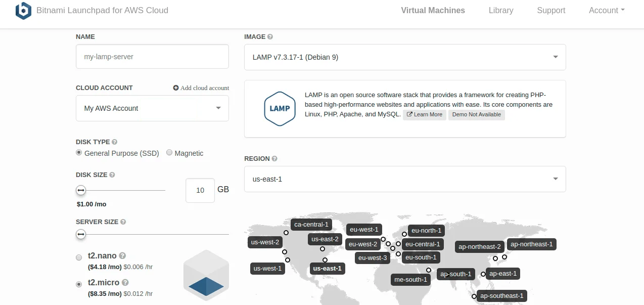The image size is (644, 305).
Task: Select General Purpose (SSD) disk type
Action: click(79, 153)
